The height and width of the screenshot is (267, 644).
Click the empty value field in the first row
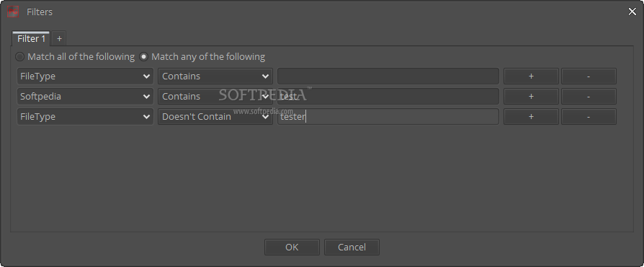pyautogui.click(x=388, y=76)
